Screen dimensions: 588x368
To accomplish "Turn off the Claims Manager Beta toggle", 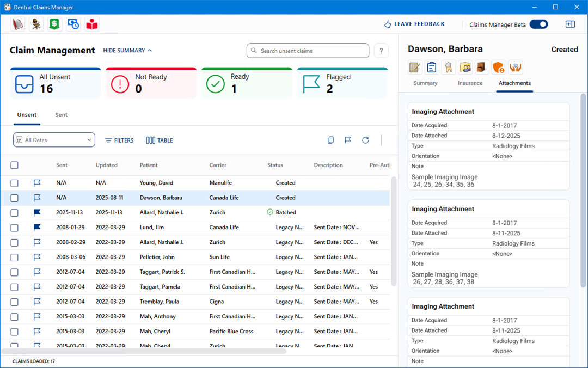I will (x=538, y=24).
